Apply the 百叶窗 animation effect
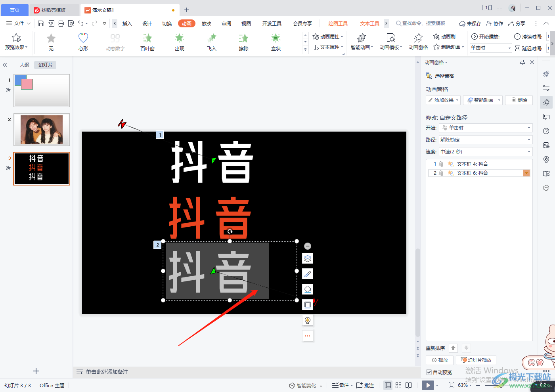Image resolution: width=555 pixels, height=392 pixels. point(147,42)
